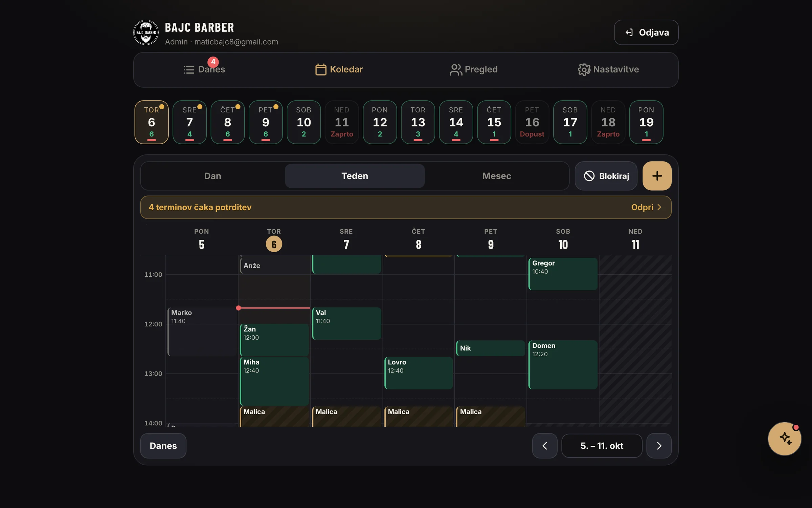This screenshot has height=508, width=812.
Task: Select day card SRE 14
Action: 456,122
